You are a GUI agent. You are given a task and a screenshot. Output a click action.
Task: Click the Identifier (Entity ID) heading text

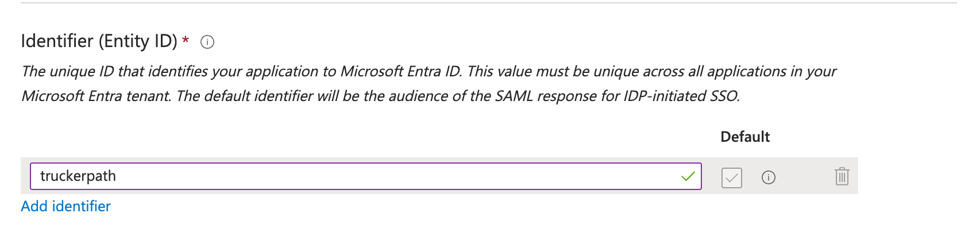coord(99,41)
